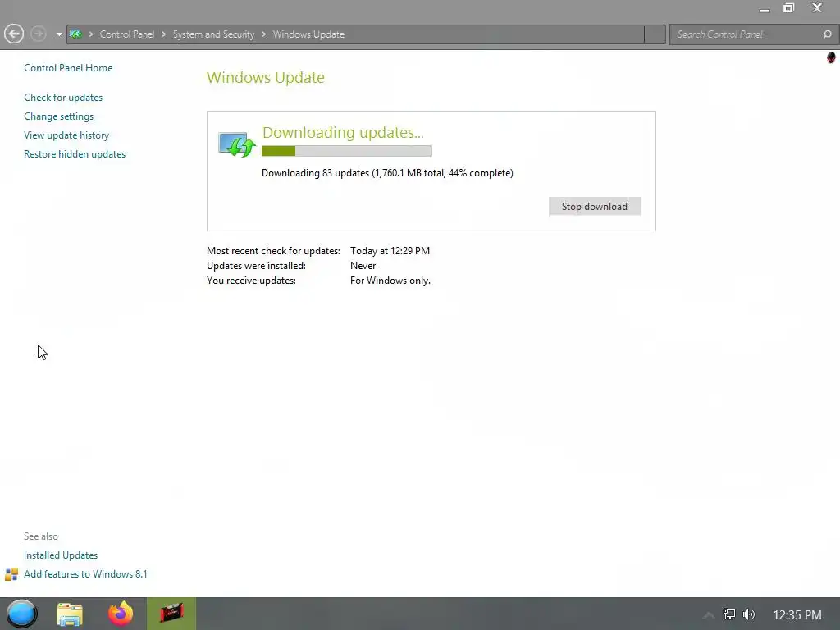
Task: Open Change settings link
Action: pyautogui.click(x=58, y=116)
